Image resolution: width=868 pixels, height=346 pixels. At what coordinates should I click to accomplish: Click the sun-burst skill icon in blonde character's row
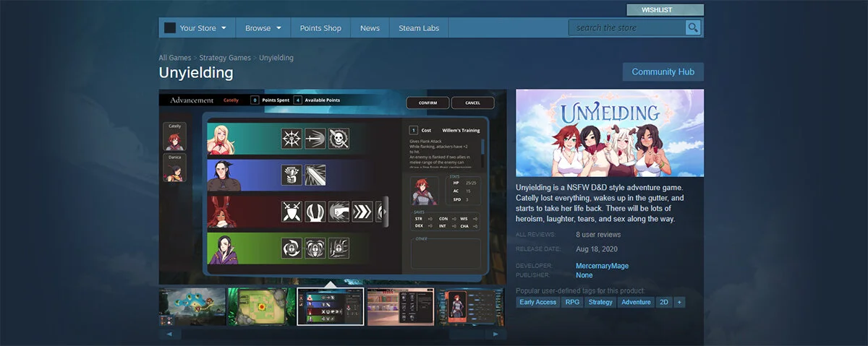292,139
